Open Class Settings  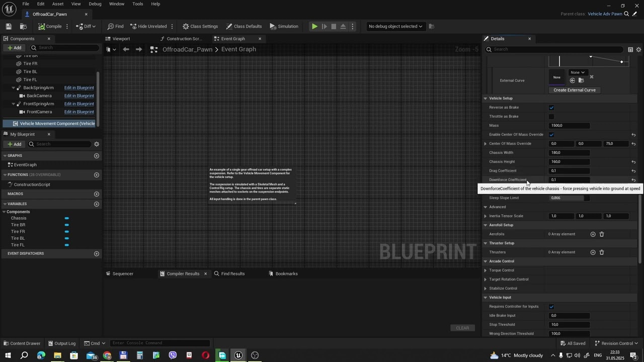tap(200, 26)
